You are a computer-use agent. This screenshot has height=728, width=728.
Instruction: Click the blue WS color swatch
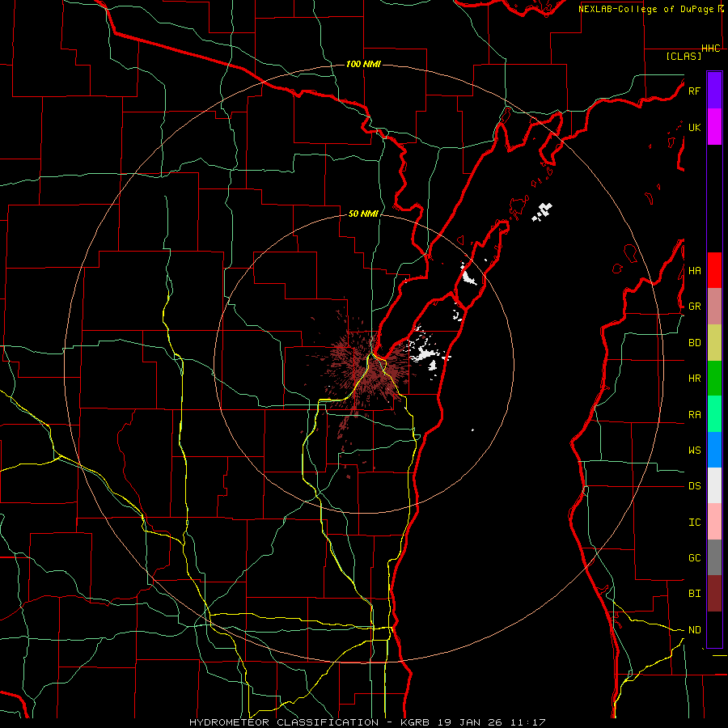tap(714, 450)
